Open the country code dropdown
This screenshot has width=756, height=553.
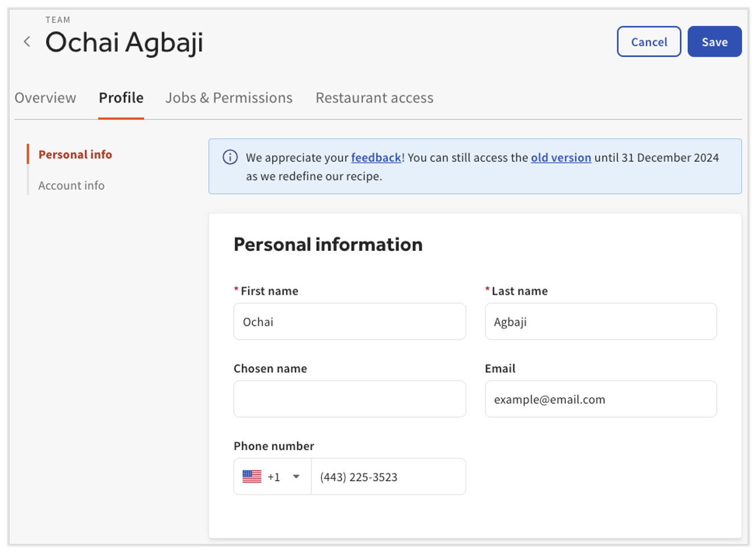(x=296, y=476)
